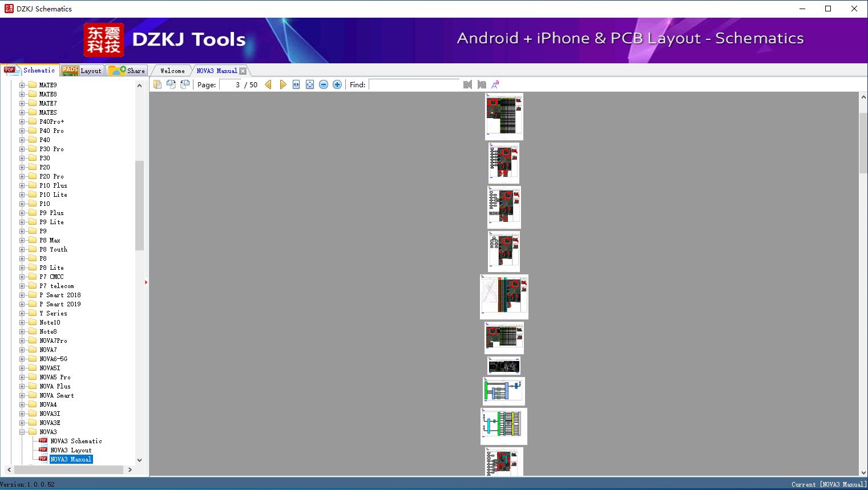
Task: Click the Find search field
Action: [414, 84]
